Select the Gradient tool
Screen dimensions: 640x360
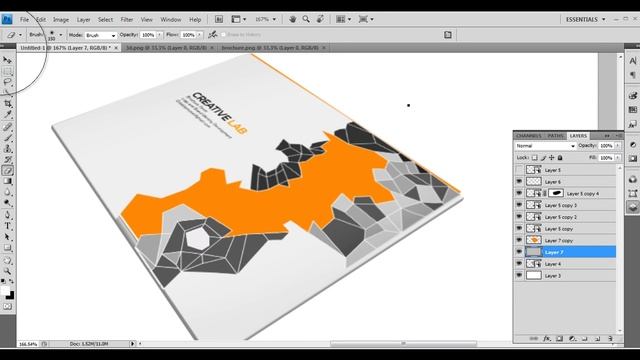[x=7, y=182]
